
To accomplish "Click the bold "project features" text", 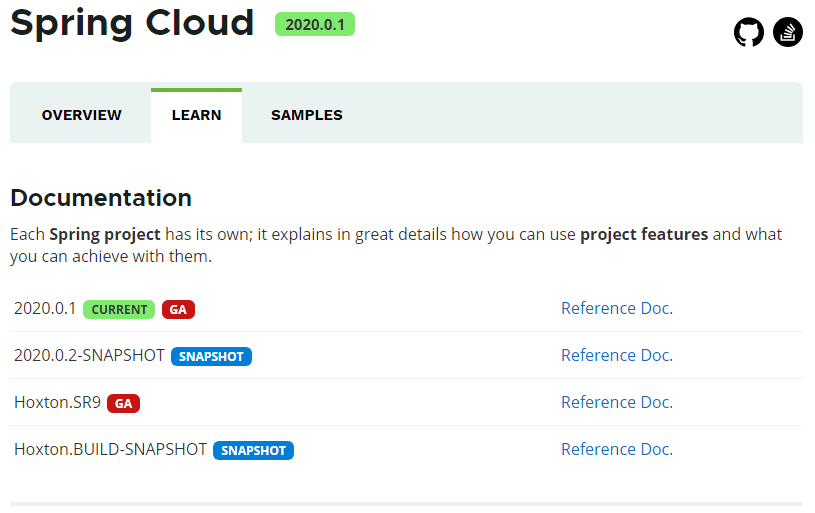I will (644, 235).
